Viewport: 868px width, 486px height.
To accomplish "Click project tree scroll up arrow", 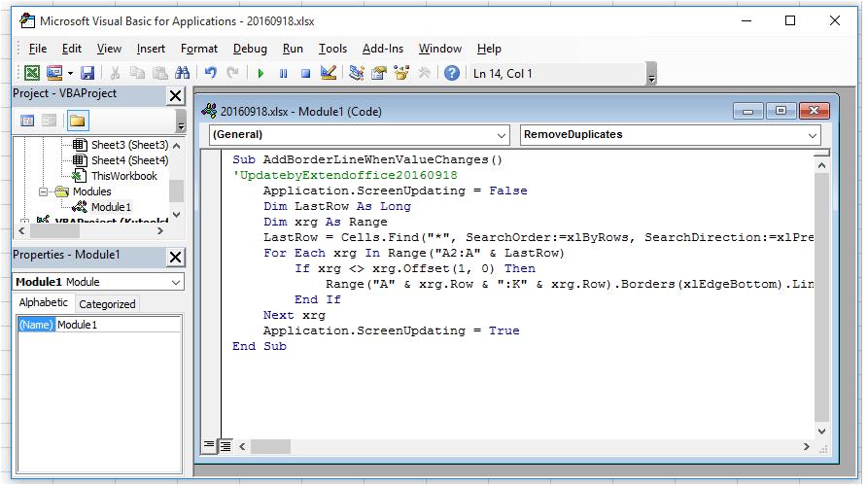I will [x=177, y=146].
